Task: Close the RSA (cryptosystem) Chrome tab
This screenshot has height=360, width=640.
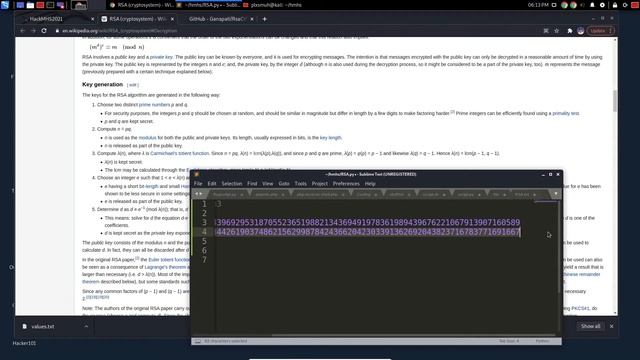Action: [x=172, y=19]
